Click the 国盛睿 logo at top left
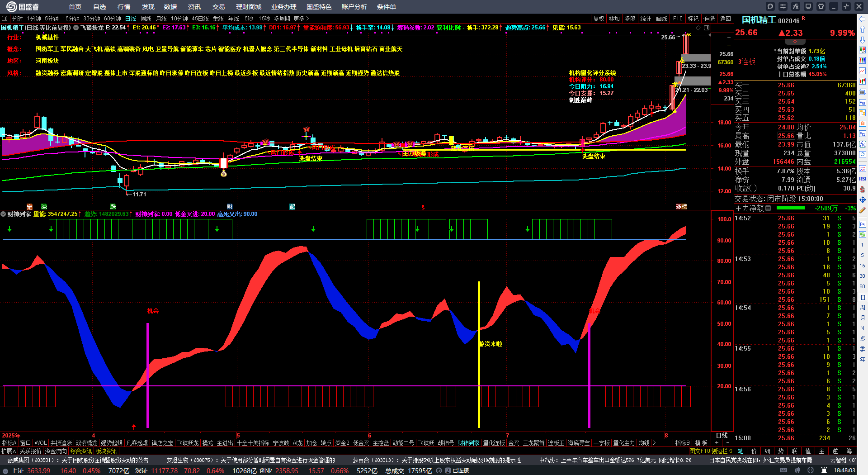Screen dimensions: 868x475 click(23, 7)
